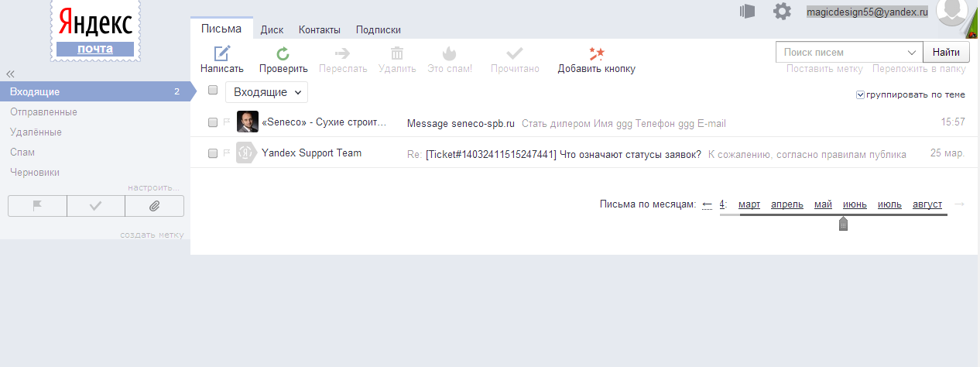Filter unread messages using checkmark button
This screenshot has width=980, height=367.
[96, 206]
